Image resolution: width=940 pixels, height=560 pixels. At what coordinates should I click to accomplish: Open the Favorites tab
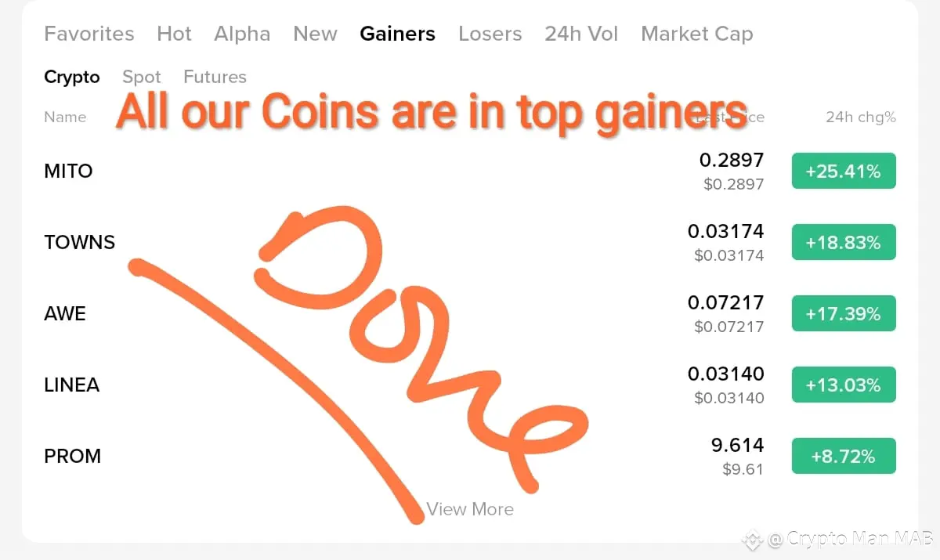[89, 34]
